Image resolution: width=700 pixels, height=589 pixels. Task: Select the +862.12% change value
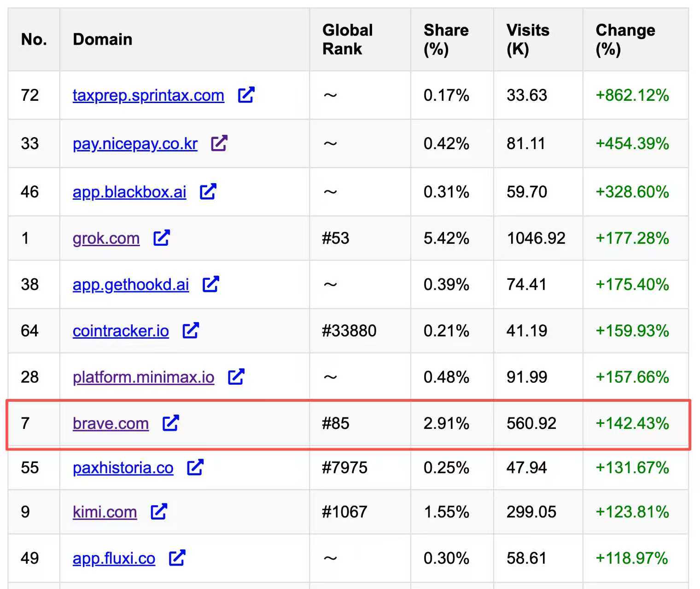tap(632, 95)
